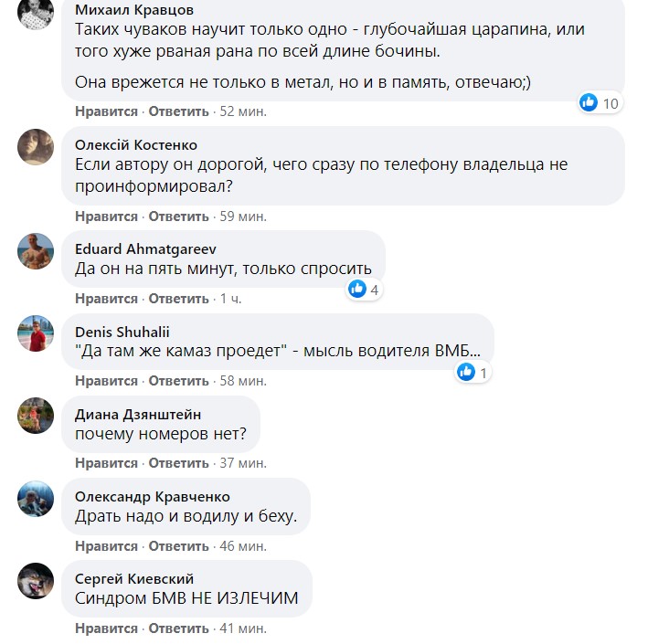Click Олександр Кравченко's profile avatar
Viewport: 669px width, 644px height.
(37, 499)
